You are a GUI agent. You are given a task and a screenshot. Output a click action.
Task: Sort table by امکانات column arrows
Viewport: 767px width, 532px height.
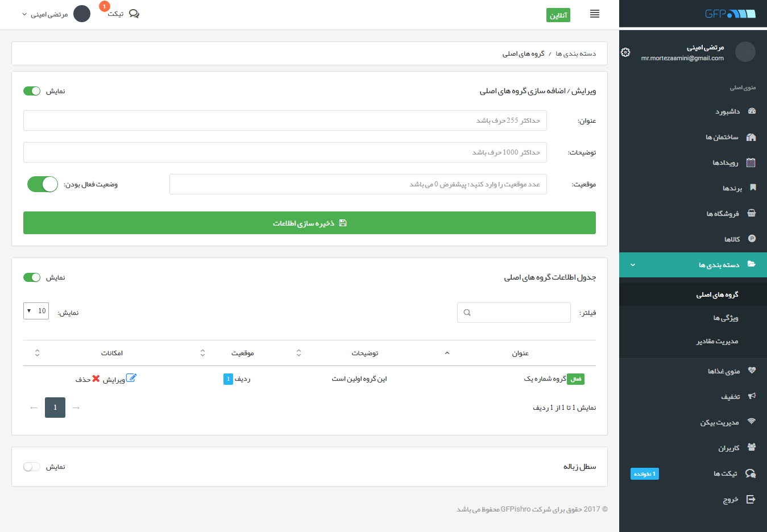[x=37, y=353]
